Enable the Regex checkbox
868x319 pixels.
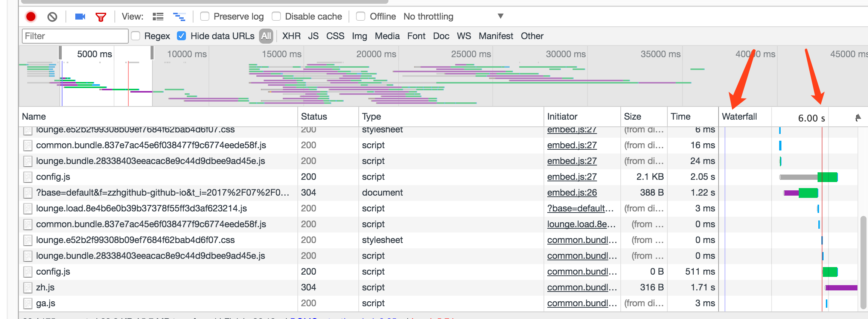tap(136, 36)
